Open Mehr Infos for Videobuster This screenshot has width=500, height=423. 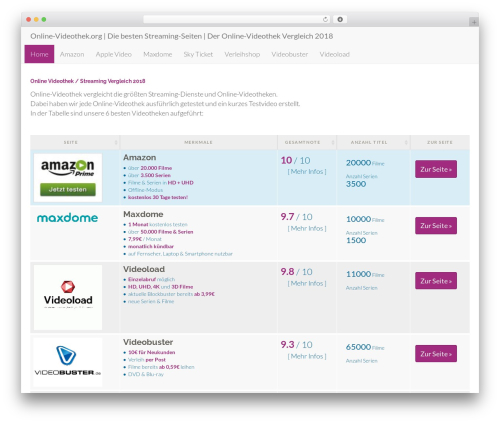click(307, 356)
